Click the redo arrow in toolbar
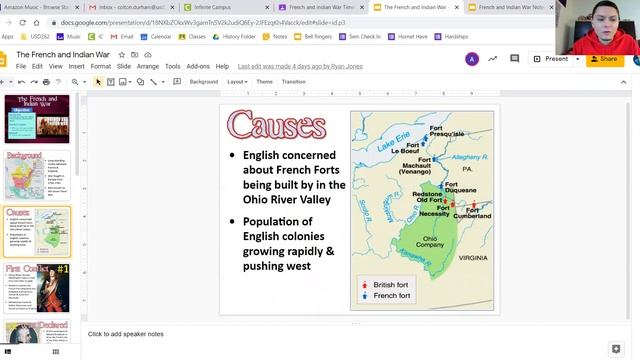The height and width of the screenshot is (360, 640). 34,82
